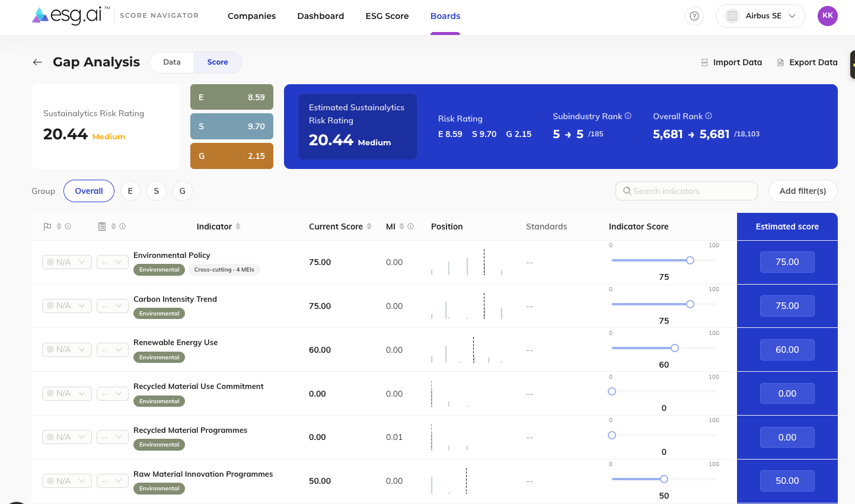Viewport: 855px width, 504px height.
Task: Sort the MI column
Action: coord(401,227)
